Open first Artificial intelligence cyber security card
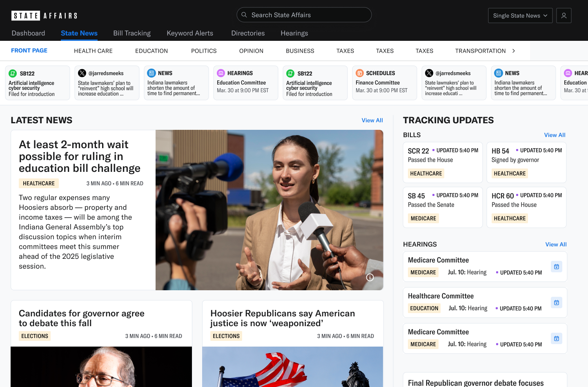588x387 pixels. pos(38,83)
